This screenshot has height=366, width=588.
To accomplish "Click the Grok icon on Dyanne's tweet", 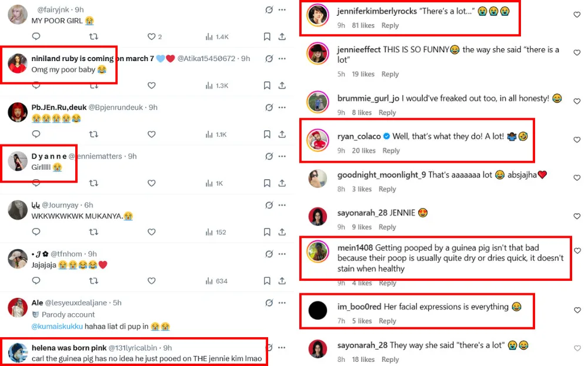I will click(269, 156).
